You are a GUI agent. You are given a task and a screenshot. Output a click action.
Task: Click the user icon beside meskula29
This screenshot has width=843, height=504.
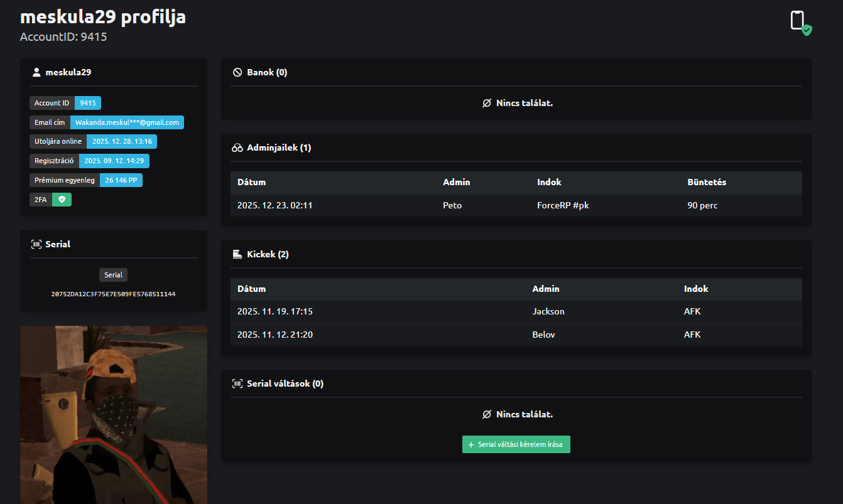(x=36, y=72)
